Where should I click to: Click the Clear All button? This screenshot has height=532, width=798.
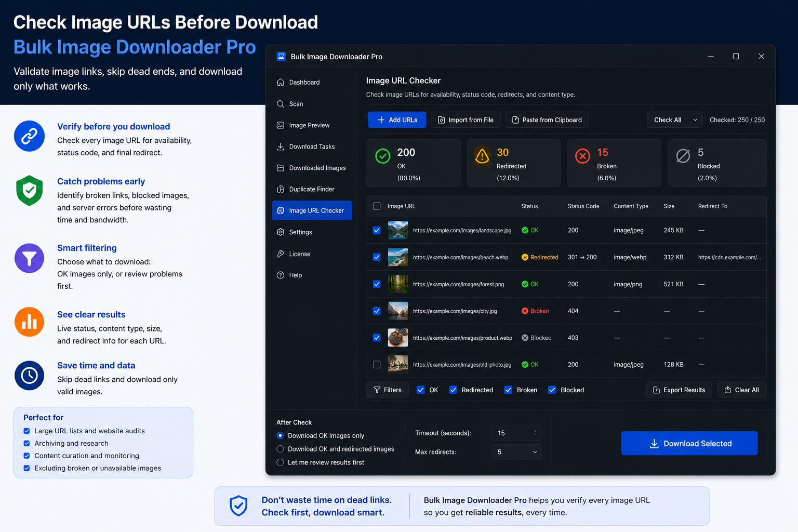coord(742,390)
